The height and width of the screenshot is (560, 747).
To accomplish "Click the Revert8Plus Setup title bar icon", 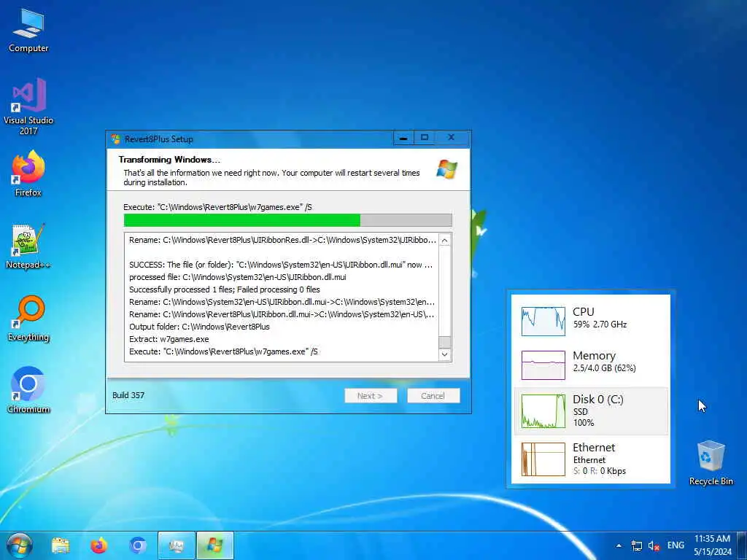I will 116,139.
